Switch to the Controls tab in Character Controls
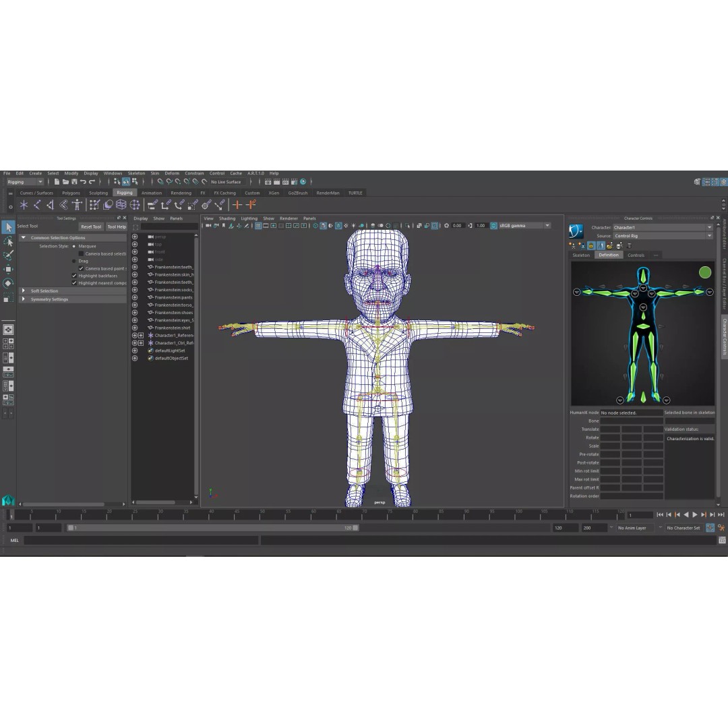Screen dimensions: 728x728 tap(636, 255)
